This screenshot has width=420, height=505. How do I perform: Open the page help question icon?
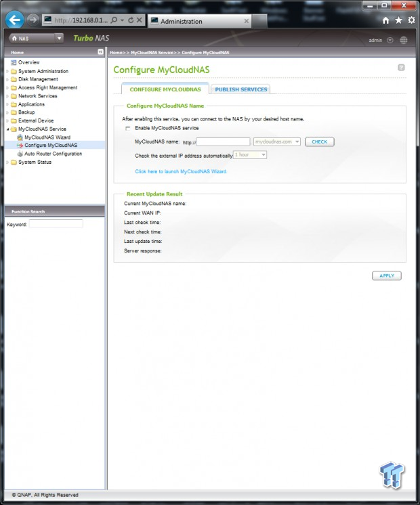click(401, 67)
